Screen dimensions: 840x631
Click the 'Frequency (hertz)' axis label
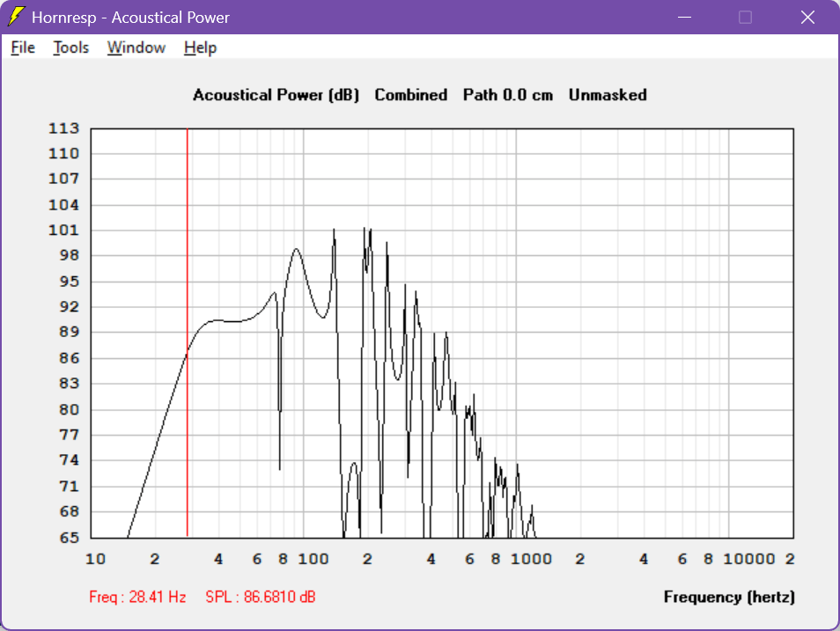pos(729,597)
